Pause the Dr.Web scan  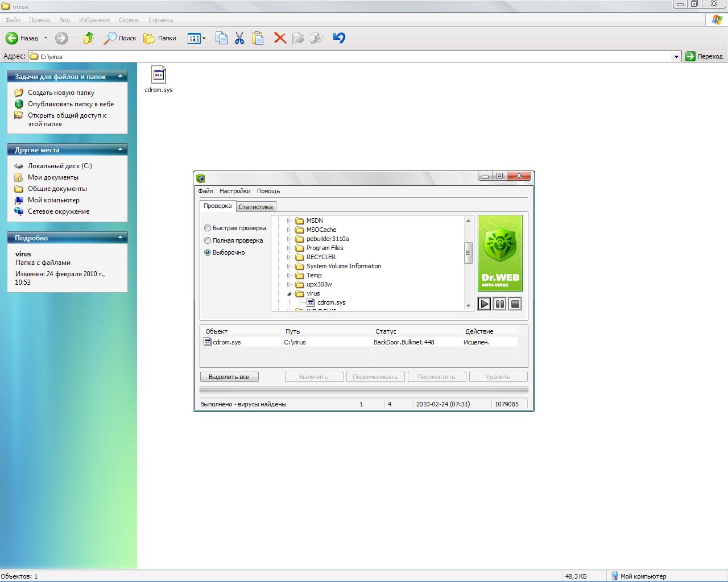point(499,304)
